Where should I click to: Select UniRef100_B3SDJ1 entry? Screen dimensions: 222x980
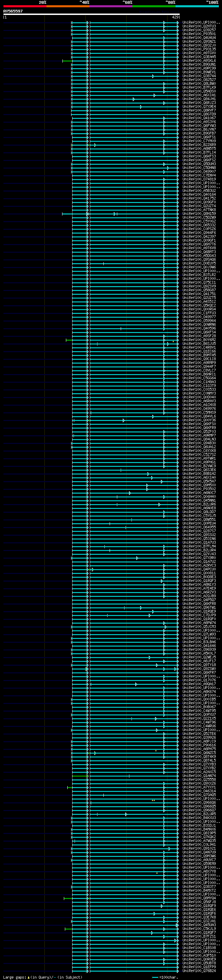(x=199, y=826)
